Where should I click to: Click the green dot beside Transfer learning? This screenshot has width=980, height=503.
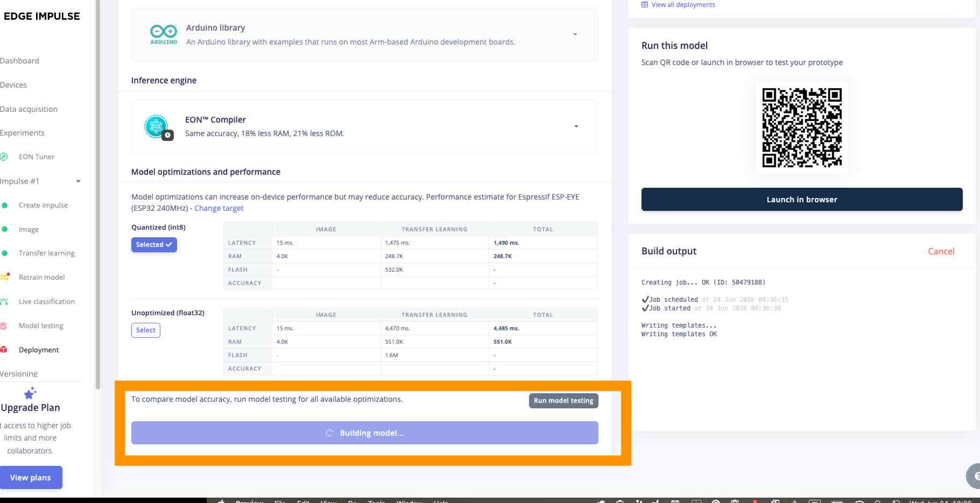coord(5,253)
